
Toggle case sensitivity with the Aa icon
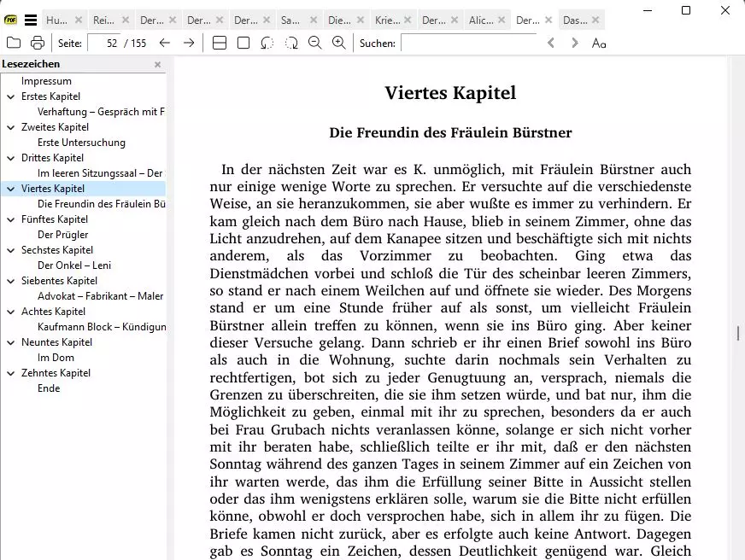coord(598,42)
